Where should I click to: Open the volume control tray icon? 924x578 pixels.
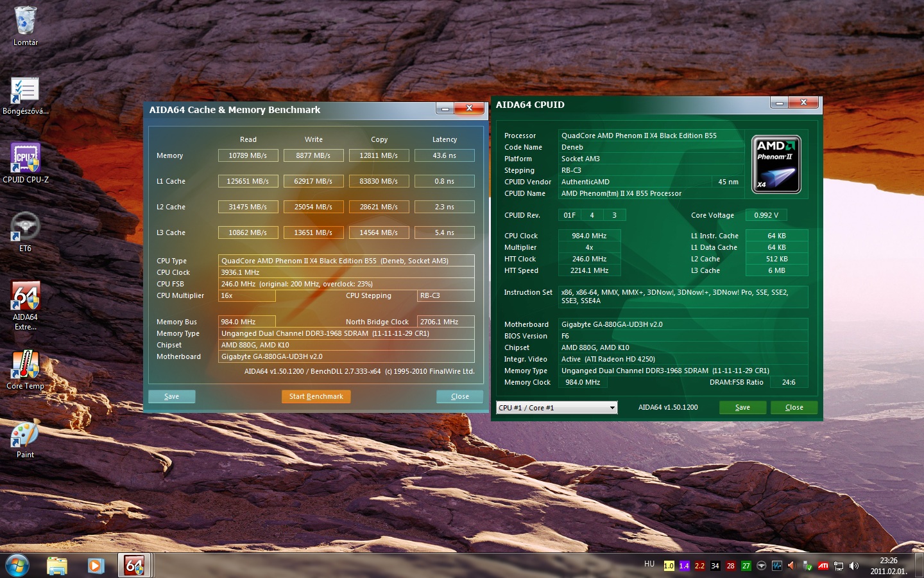coord(853,566)
